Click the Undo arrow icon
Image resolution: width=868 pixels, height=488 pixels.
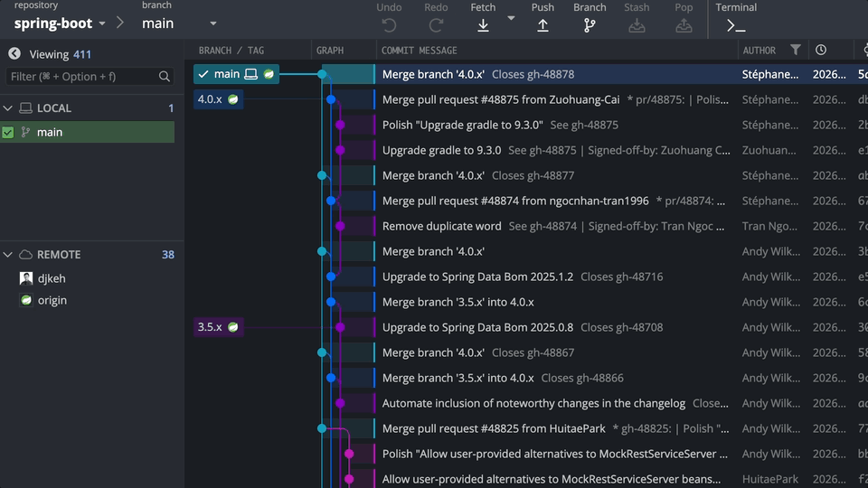click(x=389, y=25)
